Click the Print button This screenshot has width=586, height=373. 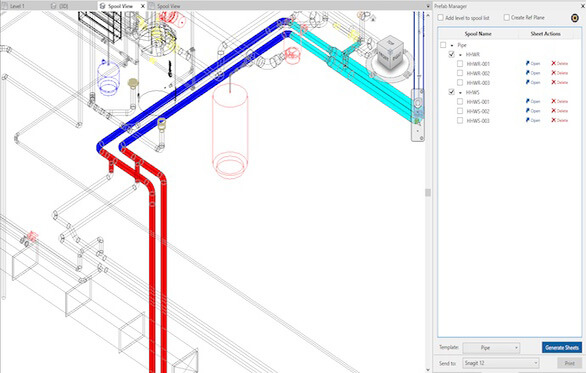pyautogui.click(x=570, y=363)
